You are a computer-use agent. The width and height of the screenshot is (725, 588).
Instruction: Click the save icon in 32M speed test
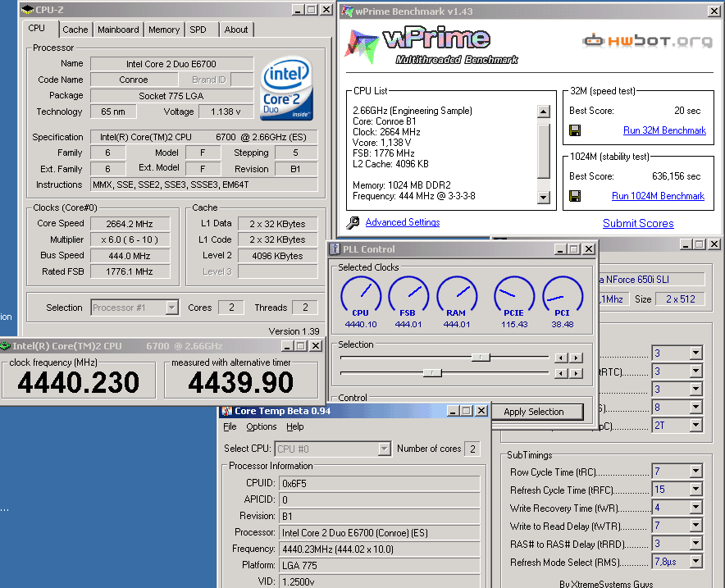click(x=575, y=130)
